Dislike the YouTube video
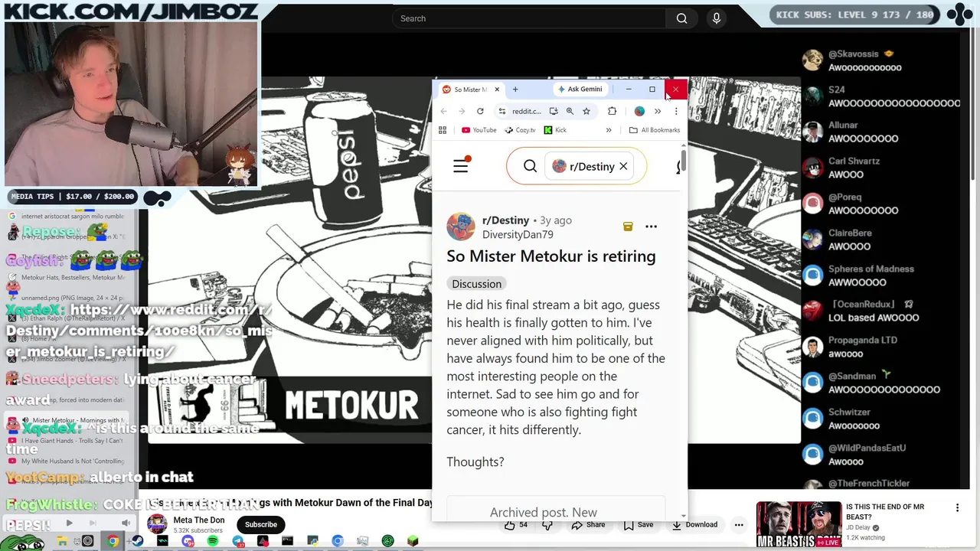The width and height of the screenshot is (980, 551). click(x=547, y=524)
